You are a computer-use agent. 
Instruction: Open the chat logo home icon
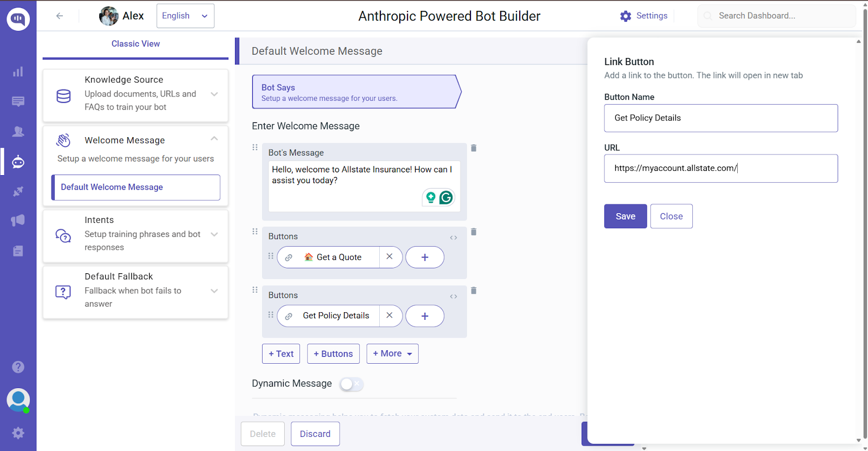pyautogui.click(x=18, y=19)
